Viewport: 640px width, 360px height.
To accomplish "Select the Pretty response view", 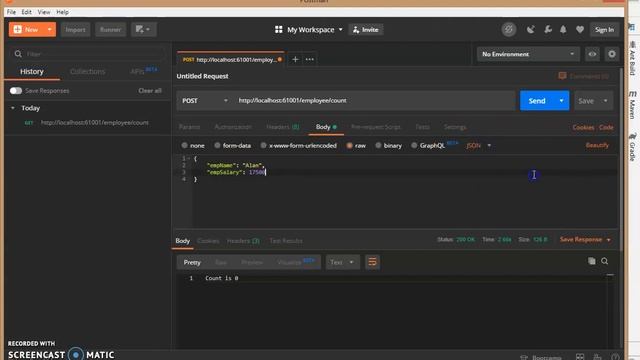I will pos(192,262).
